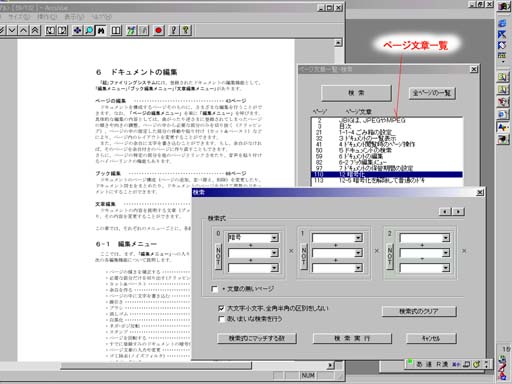Click the two-page spread view icon
This screenshot has width=512, height=384.
pos(116,31)
